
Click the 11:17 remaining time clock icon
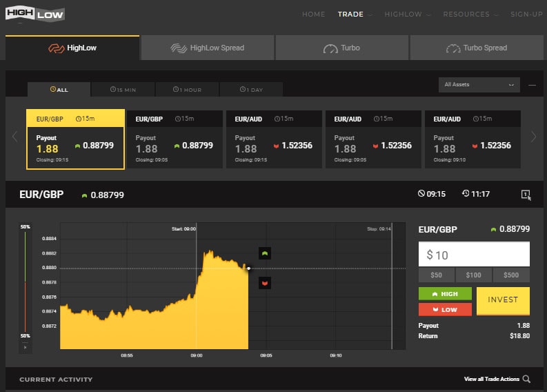pyautogui.click(x=466, y=193)
